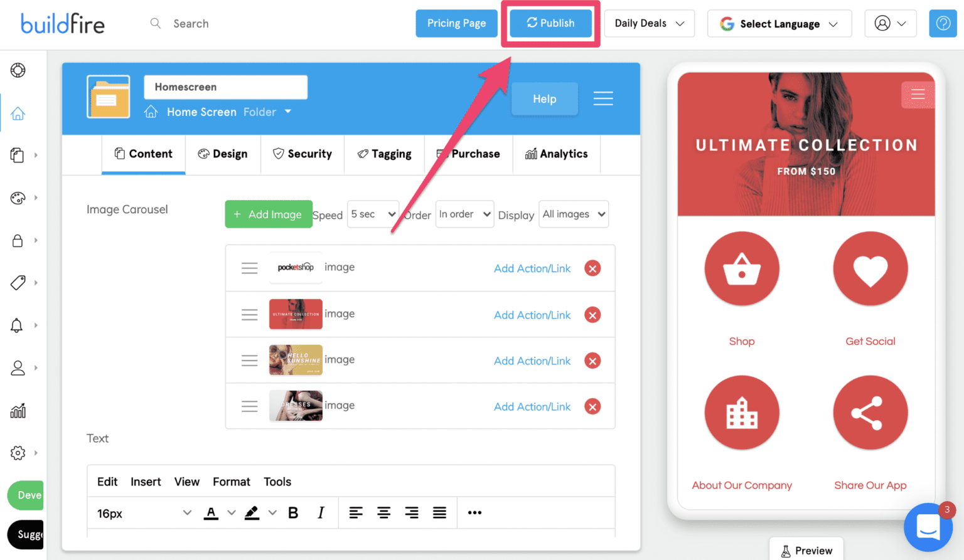Image resolution: width=964 pixels, height=560 pixels.
Task: Expand the Display images dropdown
Action: pos(573,214)
